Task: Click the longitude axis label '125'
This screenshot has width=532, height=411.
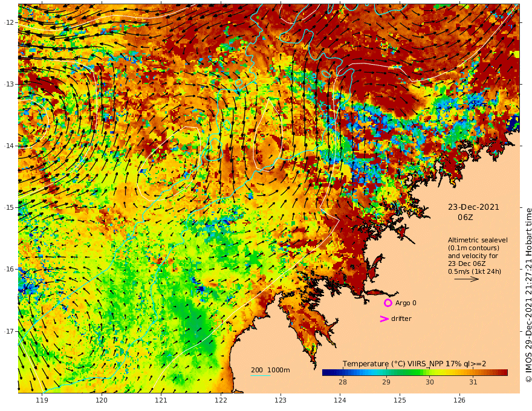Action: (x=400, y=400)
